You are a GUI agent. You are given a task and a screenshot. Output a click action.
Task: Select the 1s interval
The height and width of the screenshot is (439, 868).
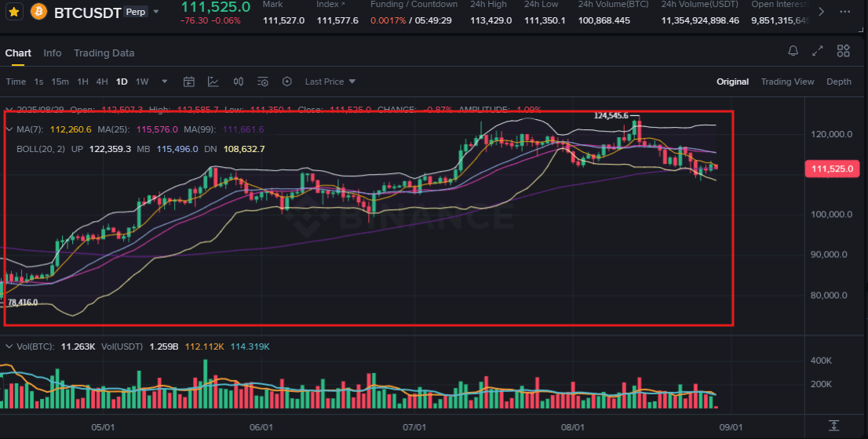[38, 82]
